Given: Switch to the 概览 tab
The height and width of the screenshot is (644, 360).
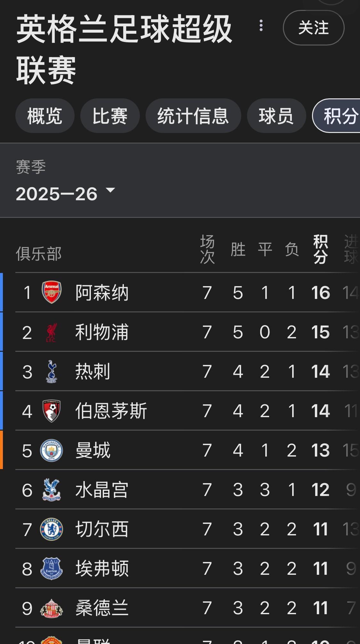Looking at the screenshot, I should click(45, 116).
